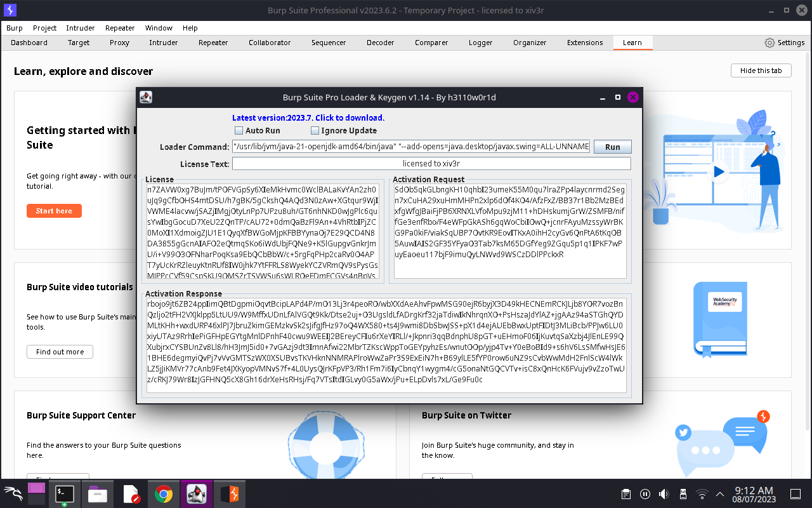Viewport: 812px width, 508px height.
Task: Click inside the License Text field
Action: (x=432, y=163)
